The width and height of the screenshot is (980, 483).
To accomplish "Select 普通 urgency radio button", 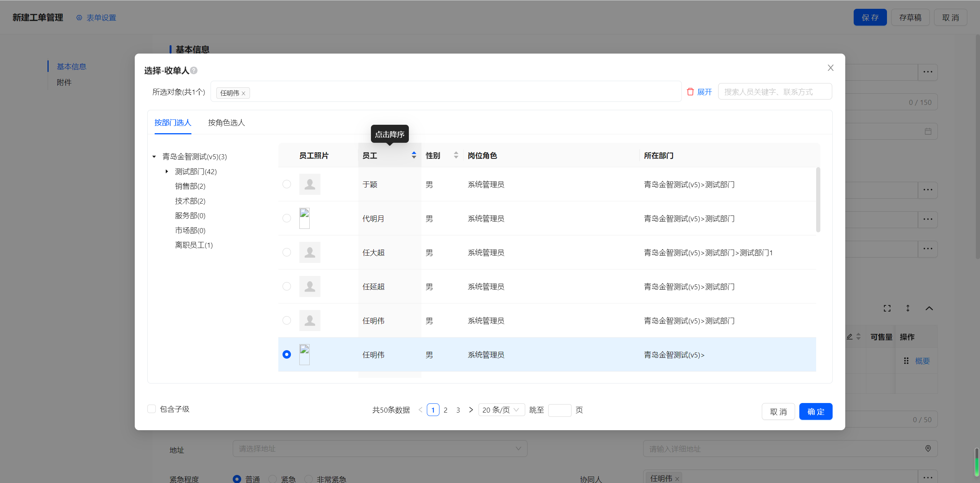I will tap(237, 479).
